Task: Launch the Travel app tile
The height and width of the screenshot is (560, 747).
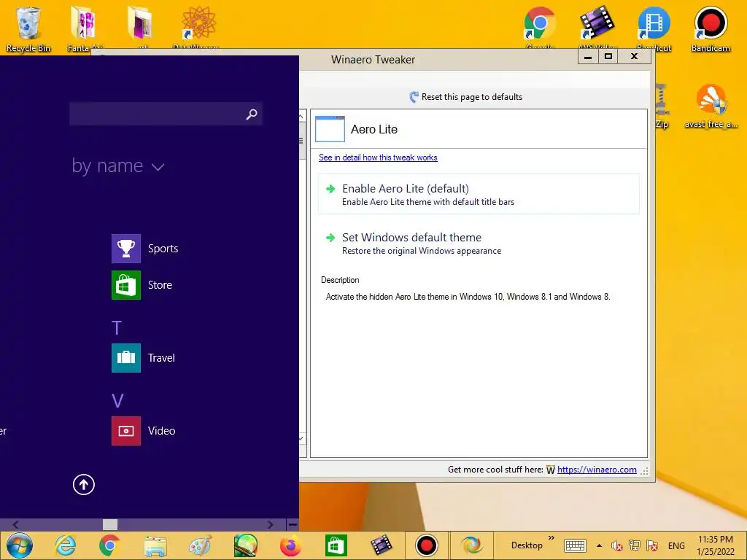Action: coord(125,357)
